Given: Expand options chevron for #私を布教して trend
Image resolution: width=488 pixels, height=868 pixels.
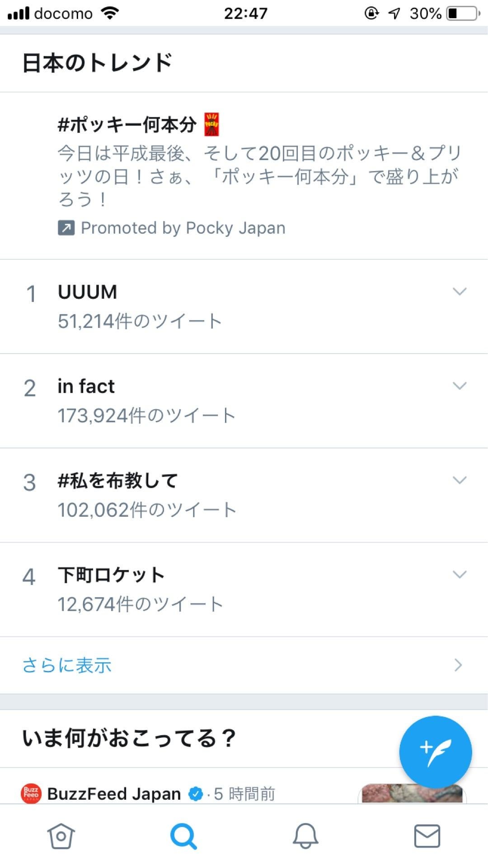Looking at the screenshot, I should click(x=460, y=480).
